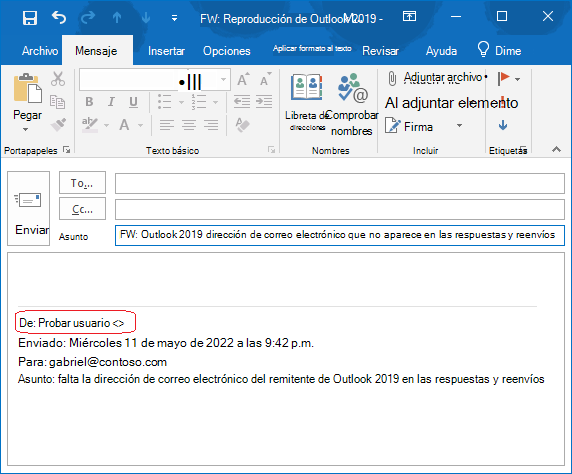The image size is (572, 474).
Task: Open Etiquetas dialog launcher
Action: point(523,149)
